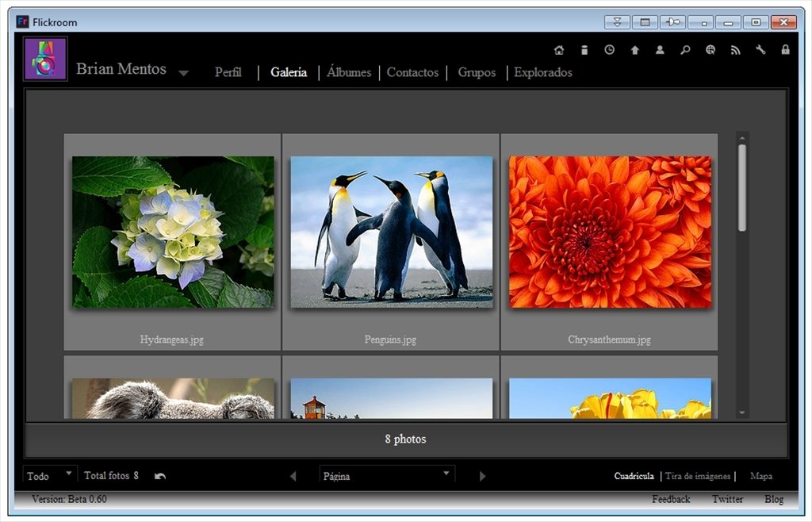Open the home icon in the toolbar
The height and width of the screenshot is (522, 812).
(x=559, y=50)
